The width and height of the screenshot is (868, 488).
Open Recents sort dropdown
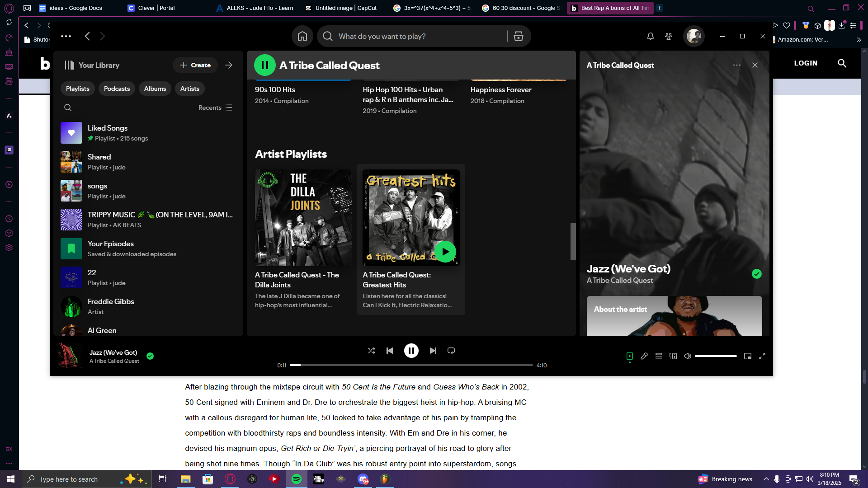[x=215, y=108]
